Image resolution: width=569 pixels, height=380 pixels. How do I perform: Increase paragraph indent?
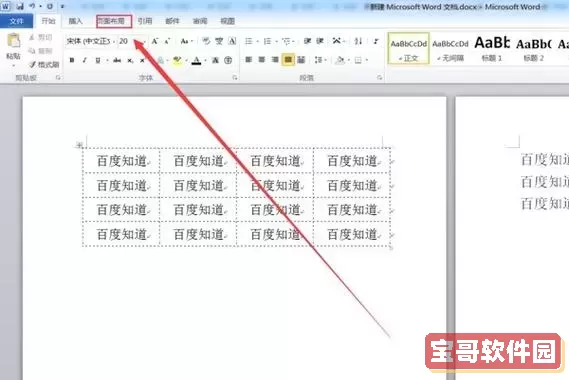[x=320, y=41]
